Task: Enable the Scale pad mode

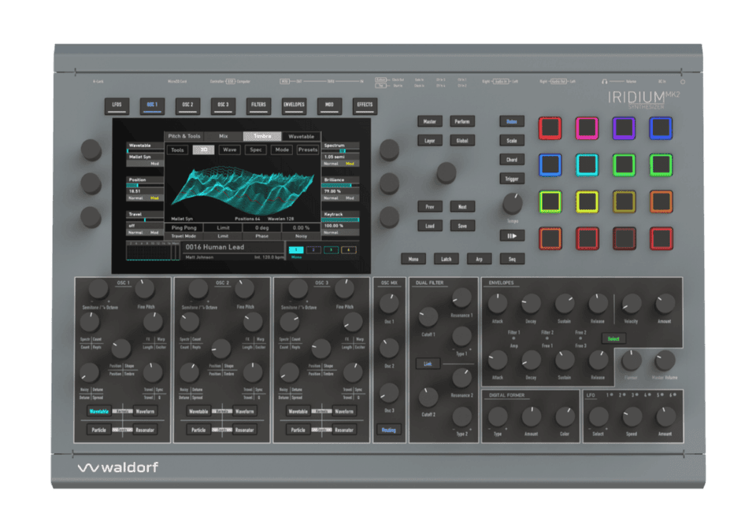Action: [512, 141]
